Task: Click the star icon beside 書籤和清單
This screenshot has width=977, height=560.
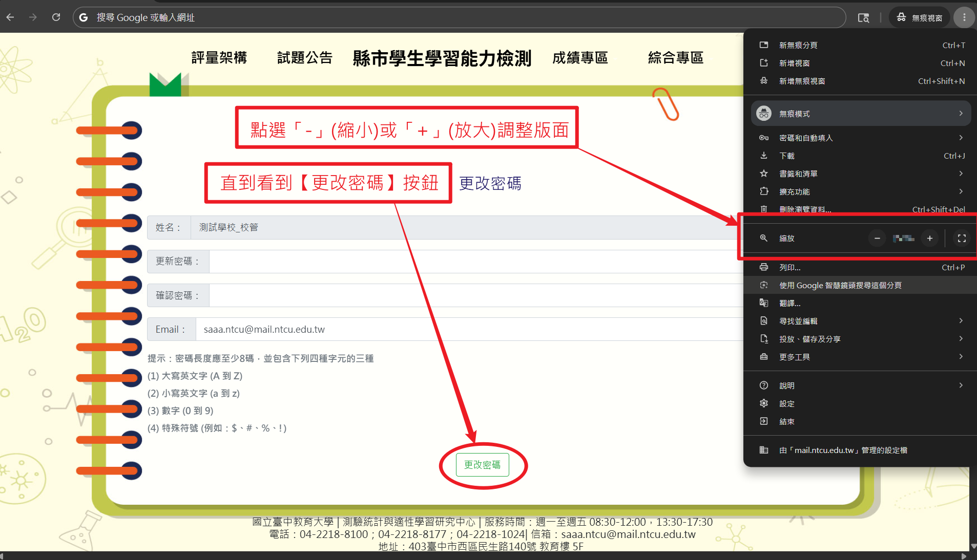Action: point(764,174)
